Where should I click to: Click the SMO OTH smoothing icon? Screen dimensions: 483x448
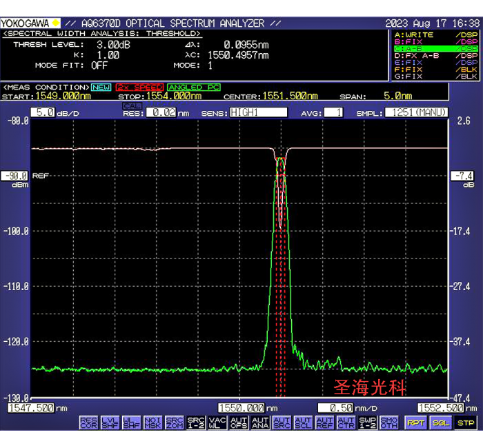(x=389, y=422)
